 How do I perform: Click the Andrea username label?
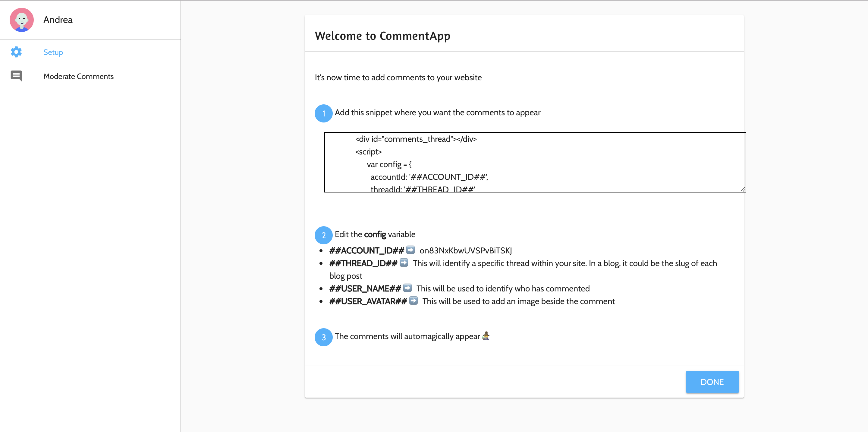click(x=58, y=20)
